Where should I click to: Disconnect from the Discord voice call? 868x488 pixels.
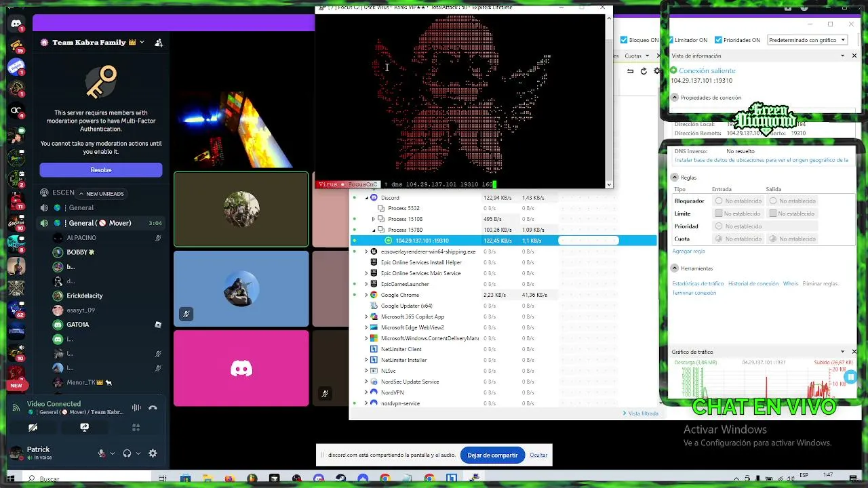pyautogui.click(x=153, y=407)
